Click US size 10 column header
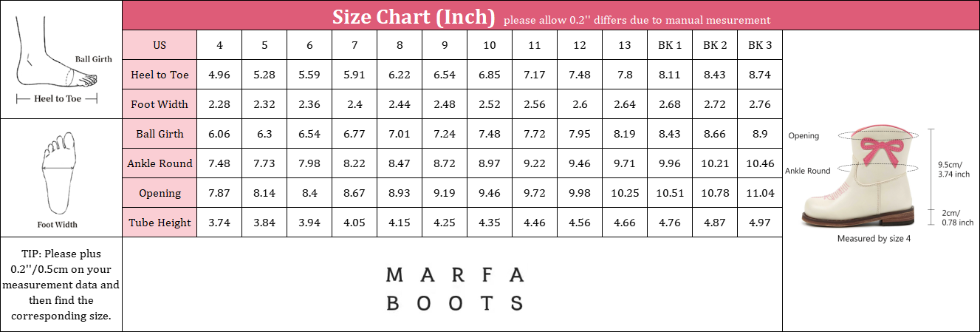The height and width of the screenshot is (332, 980). [490, 45]
